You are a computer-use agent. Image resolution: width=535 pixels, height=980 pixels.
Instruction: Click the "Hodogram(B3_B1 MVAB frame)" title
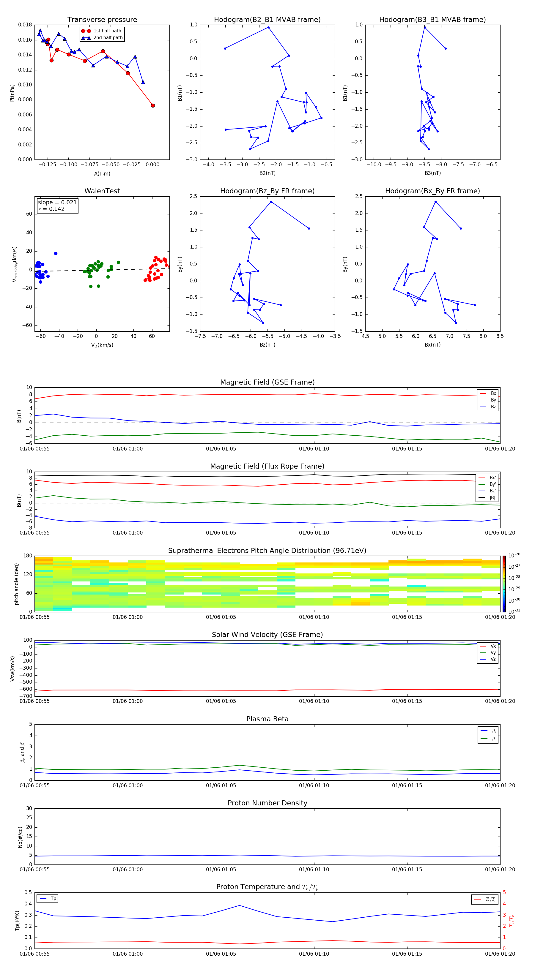[432, 19]
